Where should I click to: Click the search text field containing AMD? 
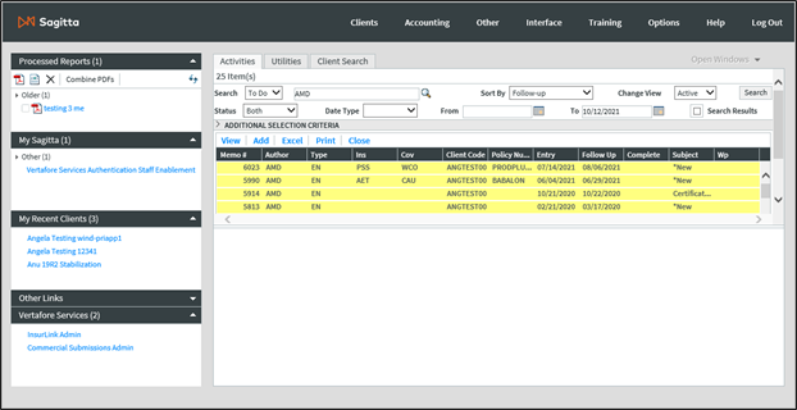[354, 93]
